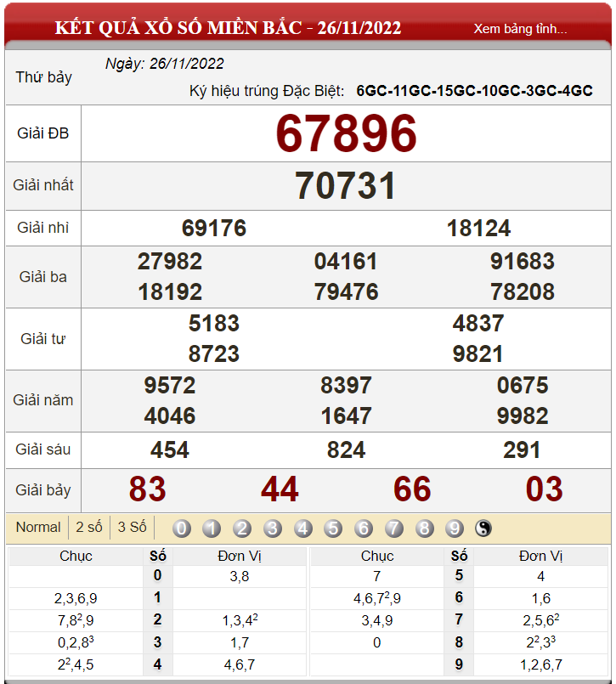
Task: Click sixth prize number 454
Action: [170, 449]
